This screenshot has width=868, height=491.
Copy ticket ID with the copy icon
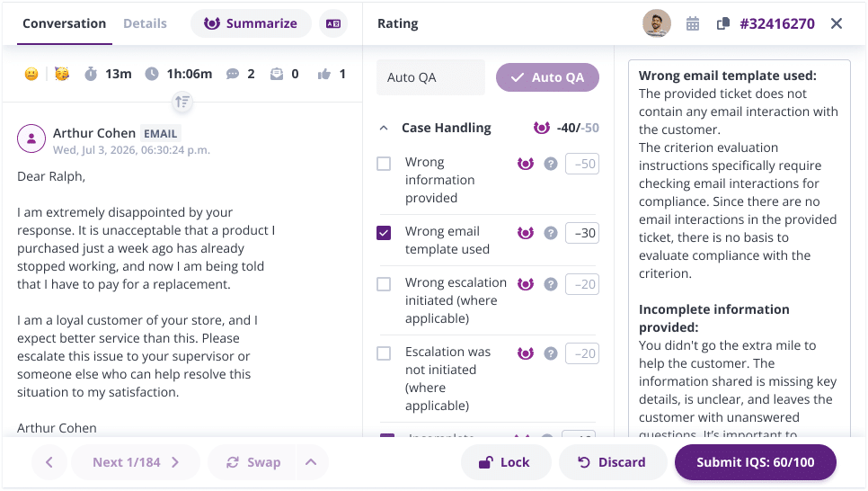pos(722,24)
